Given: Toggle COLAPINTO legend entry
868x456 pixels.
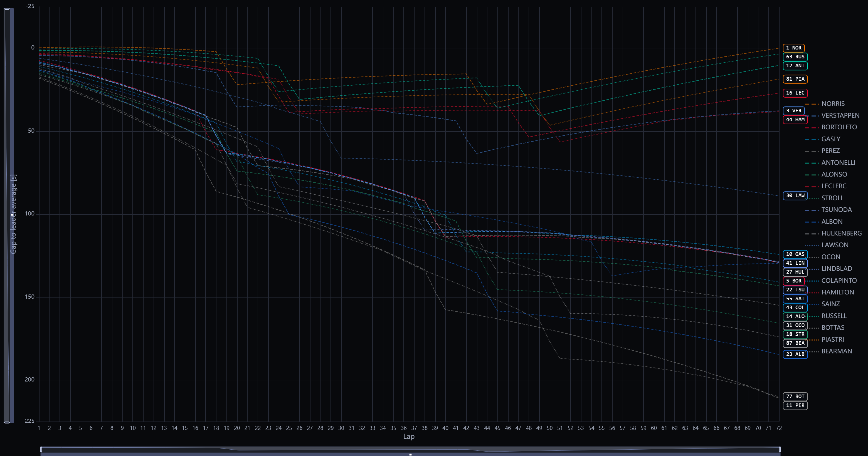Looking at the screenshot, I should tap(831, 281).
